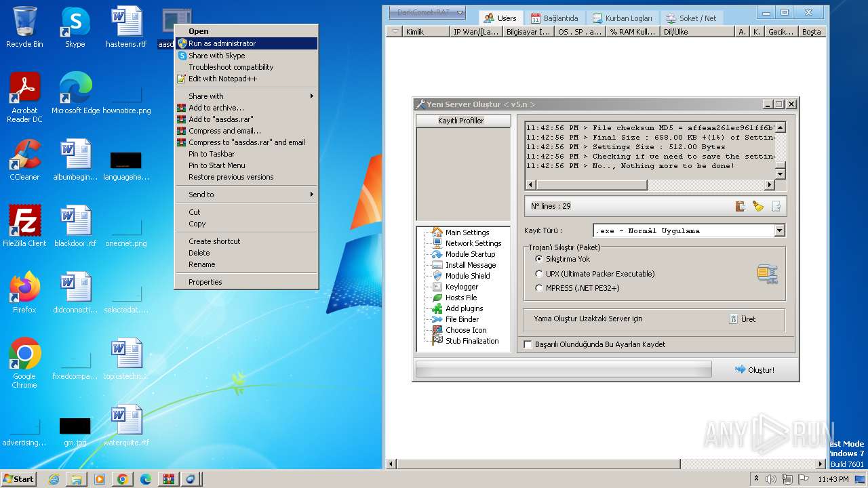
Task: Switch to the Kurban Logları tab
Action: (x=621, y=18)
